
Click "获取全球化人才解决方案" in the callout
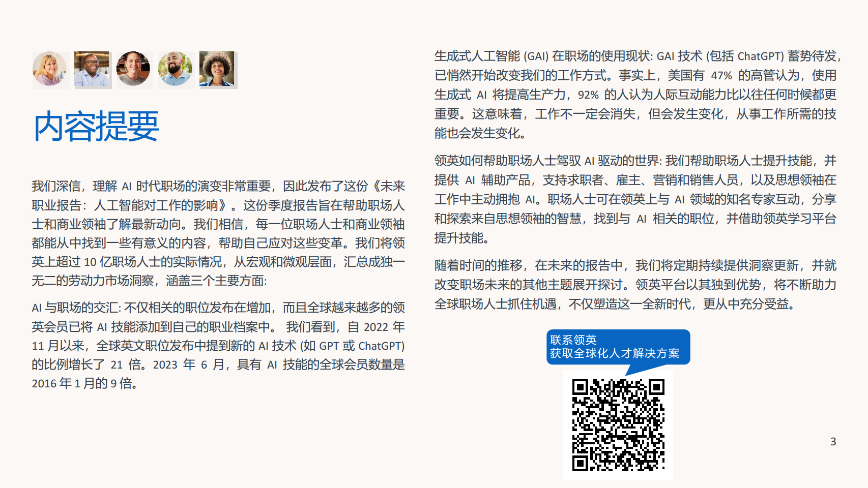click(615, 355)
